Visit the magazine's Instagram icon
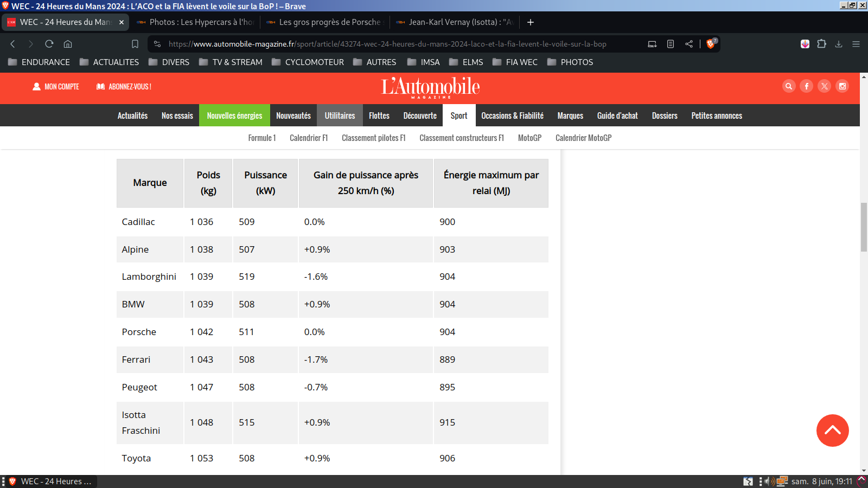The image size is (868, 488). click(x=843, y=86)
